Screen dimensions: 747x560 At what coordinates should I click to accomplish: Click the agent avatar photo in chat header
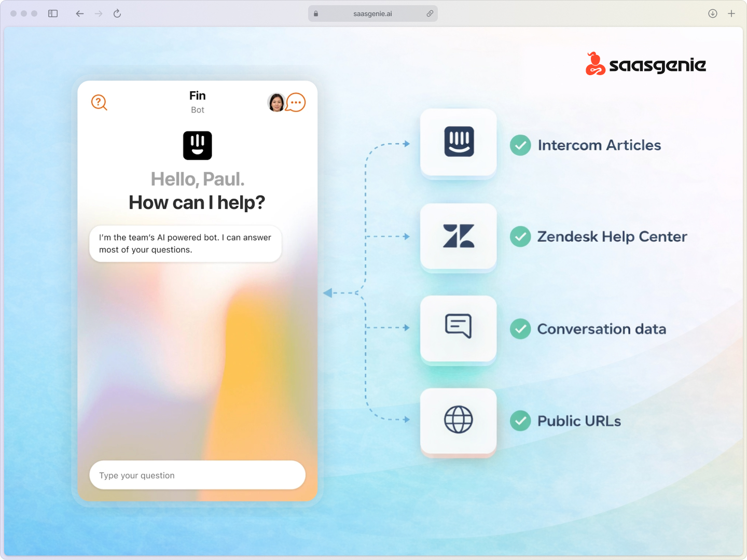[276, 102]
